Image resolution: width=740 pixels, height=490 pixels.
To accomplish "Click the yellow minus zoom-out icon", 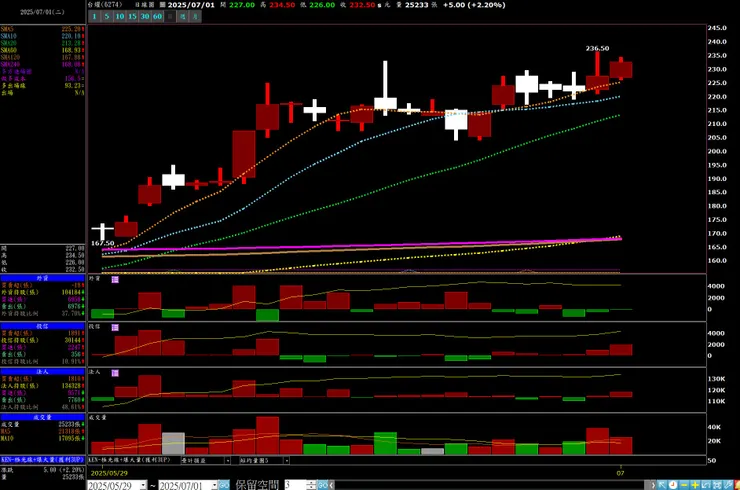I will [684, 485].
